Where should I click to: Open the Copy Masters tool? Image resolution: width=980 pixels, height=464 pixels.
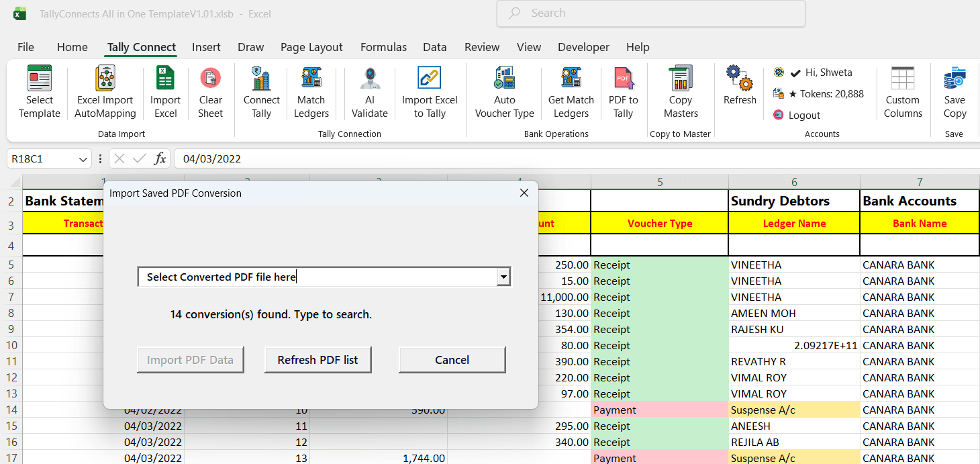point(680,92)
